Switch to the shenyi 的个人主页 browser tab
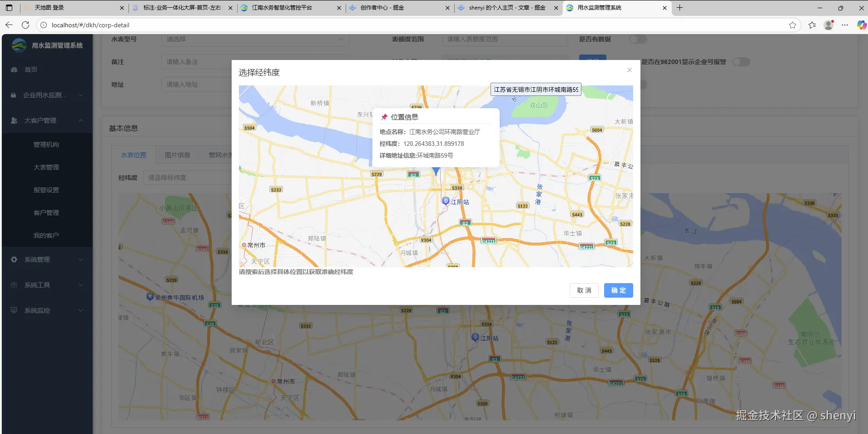The image size is (868, 434). coord(507,8)
